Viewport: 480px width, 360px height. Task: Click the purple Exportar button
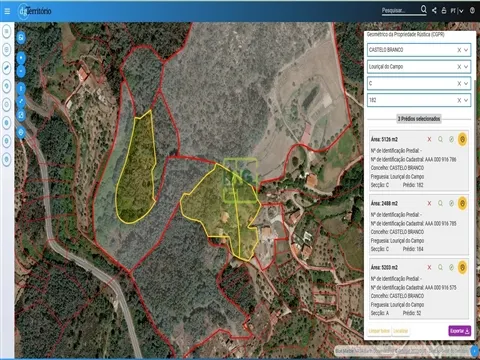point(460,331)
